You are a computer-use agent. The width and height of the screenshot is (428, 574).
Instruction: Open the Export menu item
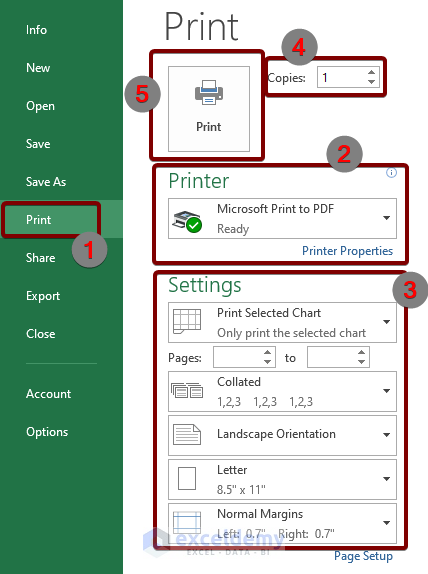[x=43, y=296]
